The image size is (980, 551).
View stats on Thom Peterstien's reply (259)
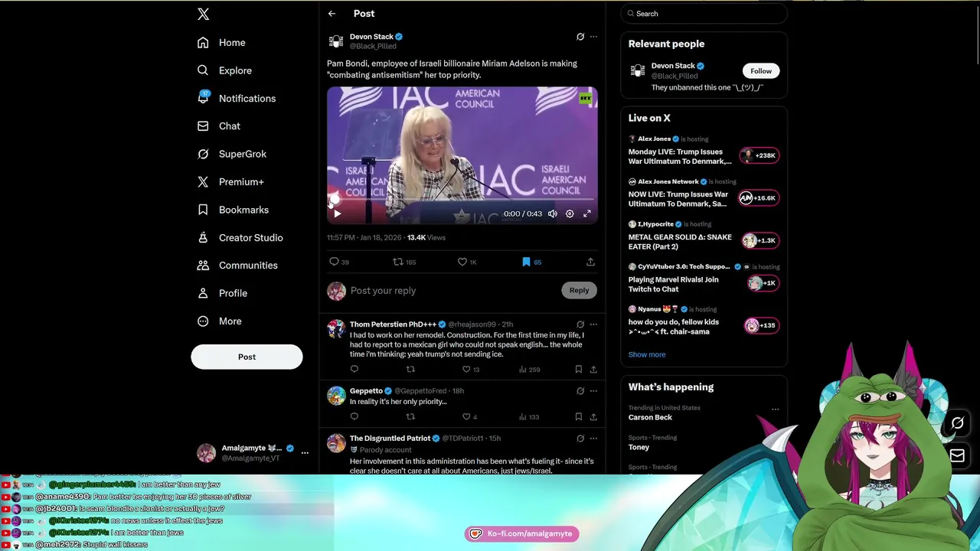coord(529,370)
